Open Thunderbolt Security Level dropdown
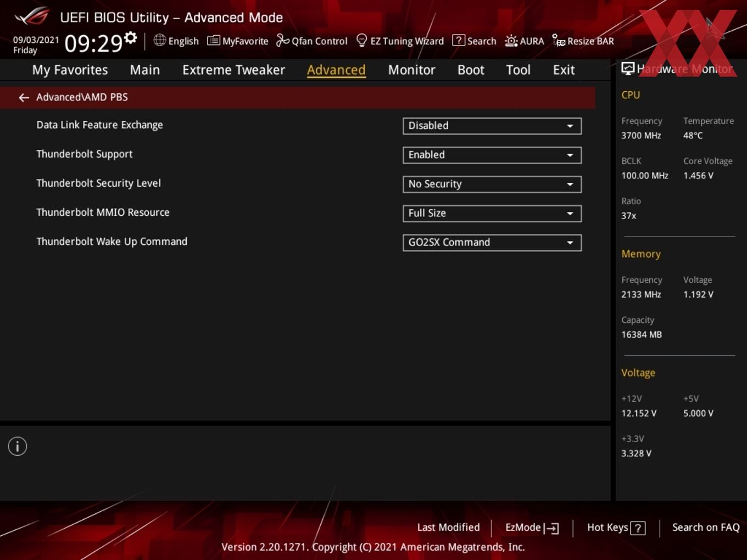 click(x=492, y=184)
